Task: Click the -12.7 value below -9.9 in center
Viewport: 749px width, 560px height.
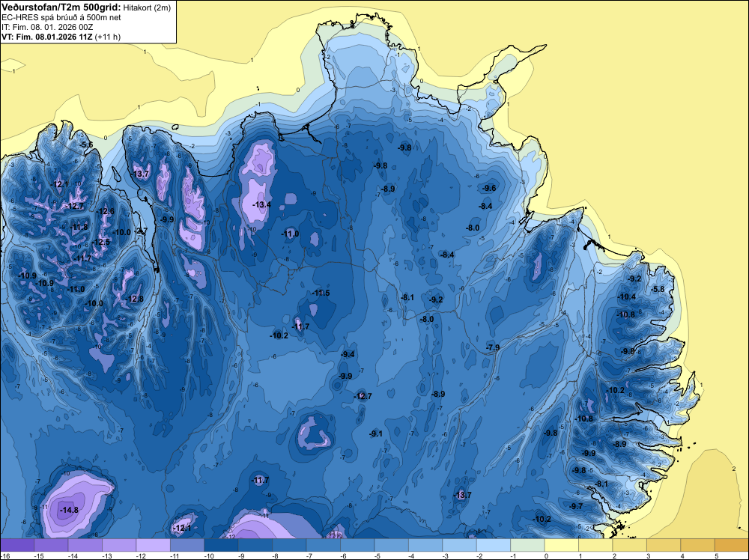Action: coord(363,396)
